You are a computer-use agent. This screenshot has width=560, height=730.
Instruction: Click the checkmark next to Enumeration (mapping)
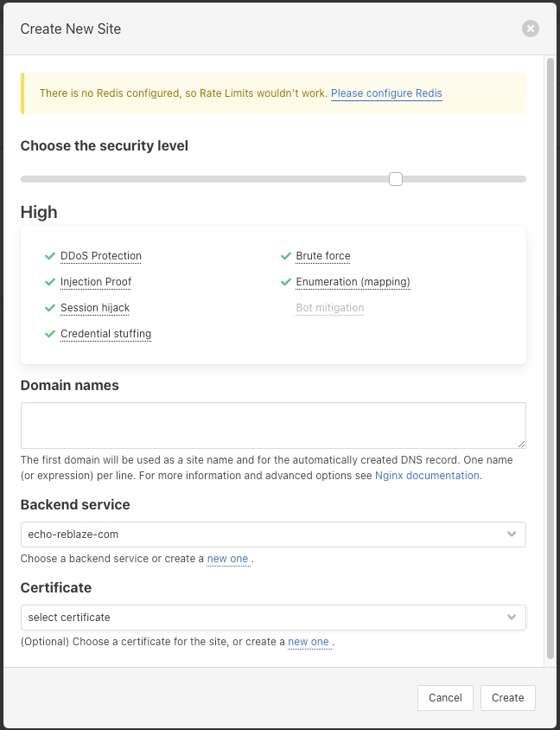tap(285, 282)
